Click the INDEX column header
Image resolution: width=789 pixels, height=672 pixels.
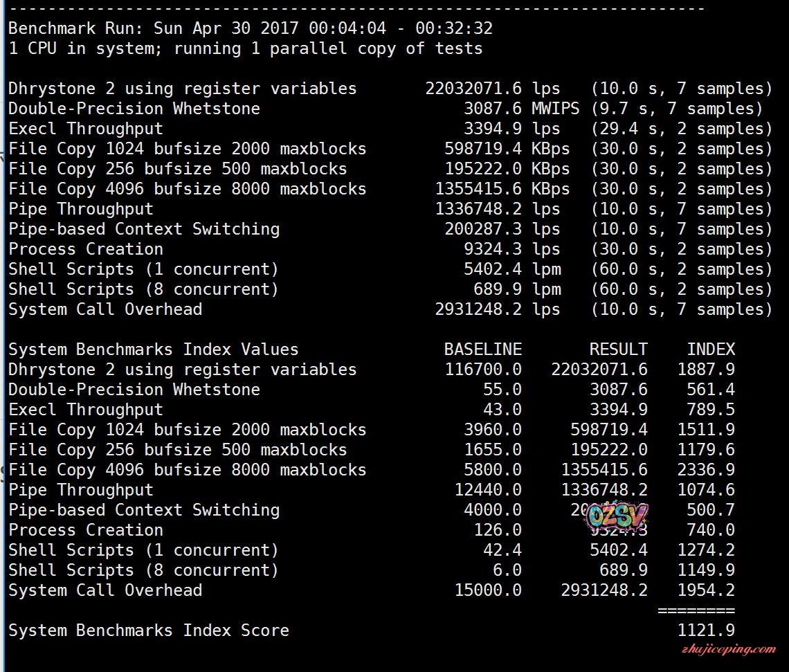pyautogui.click(x=710, y=349)
